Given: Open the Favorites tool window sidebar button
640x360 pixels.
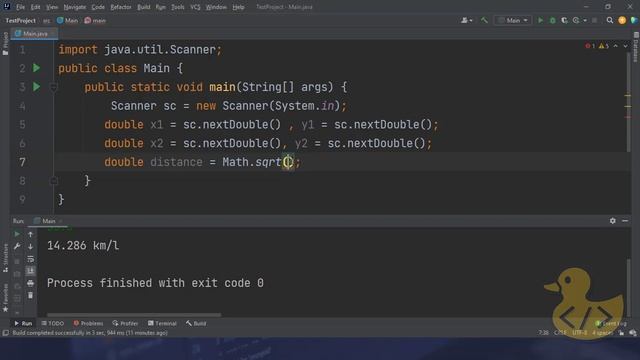Looking at the screenshot, I should coord(5,298).
